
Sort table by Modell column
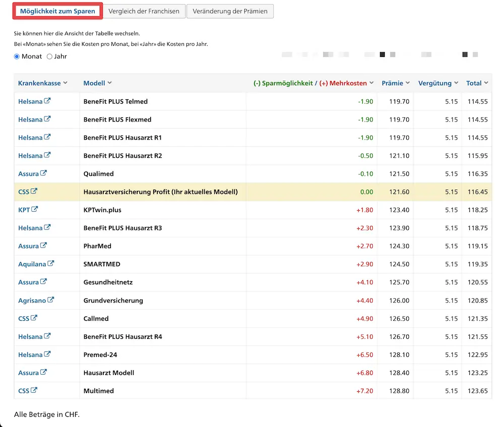[97, 83]
